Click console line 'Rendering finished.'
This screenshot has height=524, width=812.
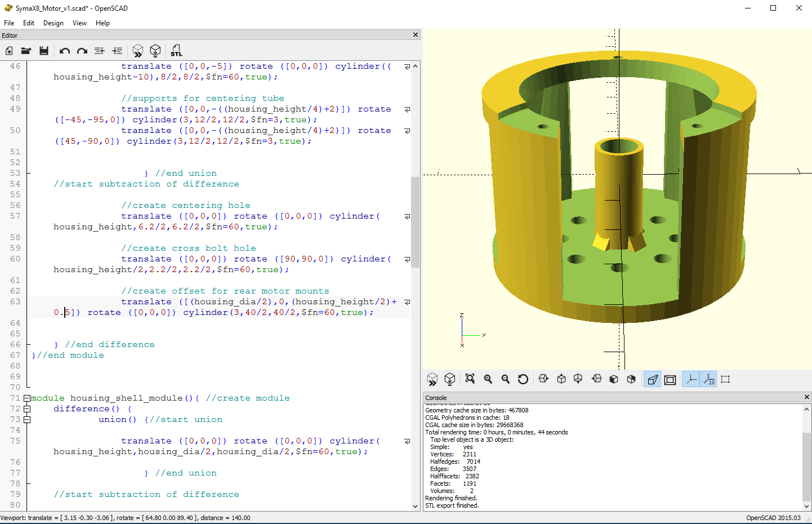pyautogui.click(x=451, y=498)
